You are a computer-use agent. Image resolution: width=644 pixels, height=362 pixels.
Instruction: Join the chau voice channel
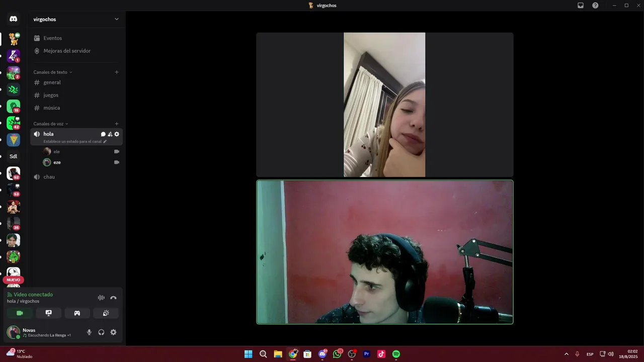[75, 177]
